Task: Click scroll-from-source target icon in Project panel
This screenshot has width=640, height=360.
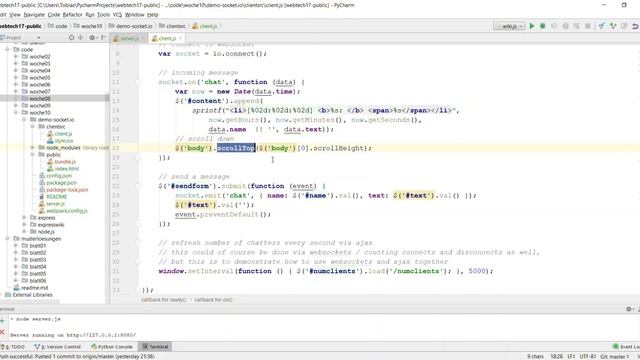Action: coord(71,38)
